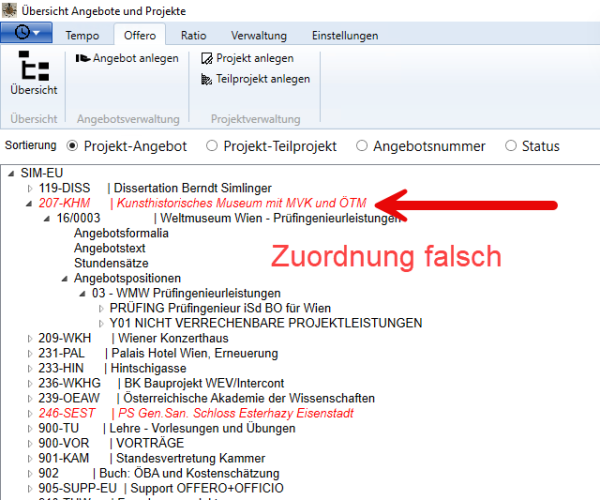The height and width of the screenshot is (500, 600).
Task: Switch to the Tempo tab
Action: click(82, 36)
